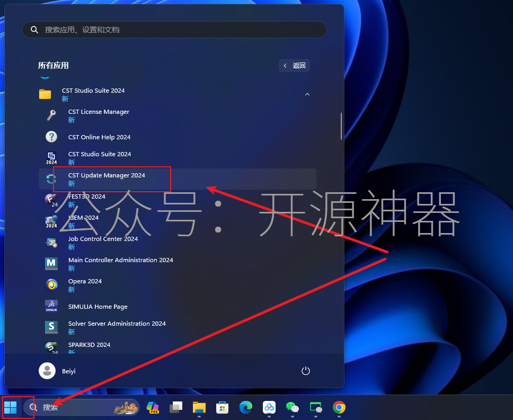Collapse the CST Studio Suite 2024 folder chevron
513x420 pixels.
(307, 94)
